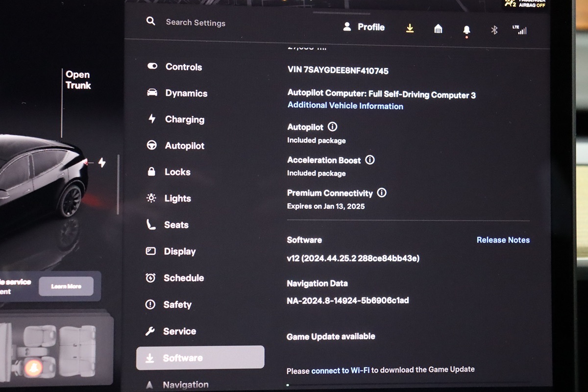Click the yellow software download icon
Image resolution: width=588 pixels, height=392 pixels.
410,28
